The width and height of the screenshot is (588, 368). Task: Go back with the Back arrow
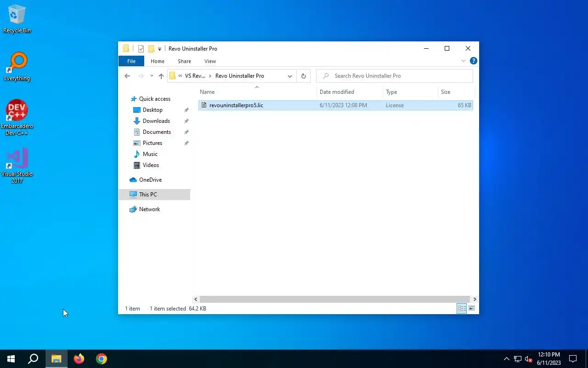127,76
